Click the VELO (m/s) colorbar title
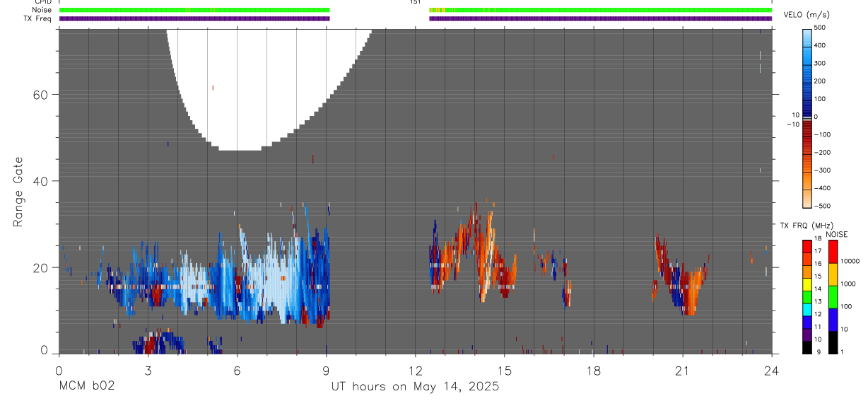This screenshot has height=401, width=868. 807,15
